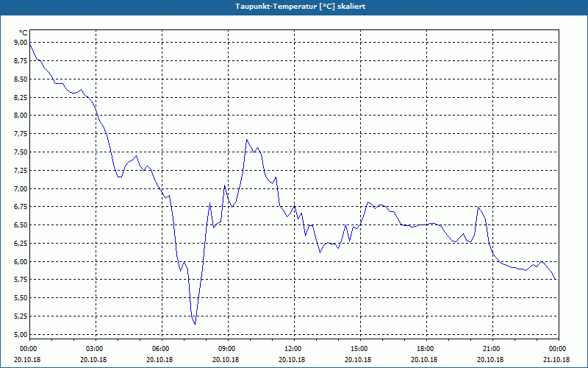
Task: Click the °C unit label
Action: 24,33
